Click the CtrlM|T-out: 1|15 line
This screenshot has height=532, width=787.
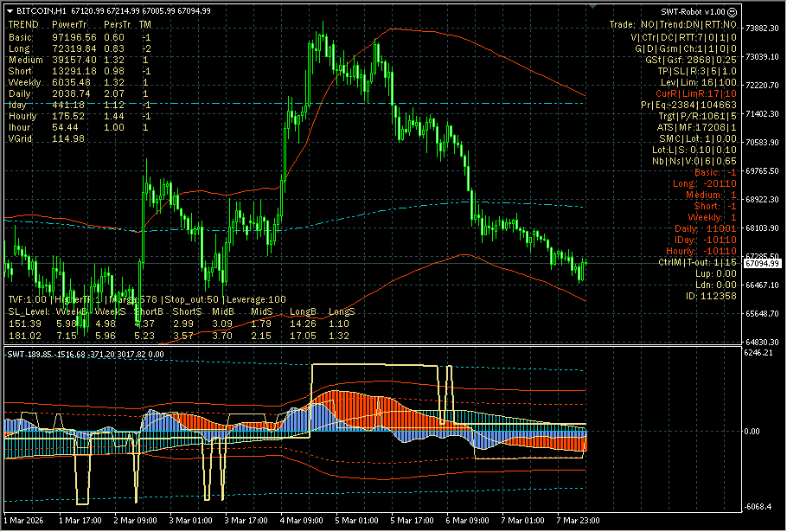tap(698, 262)
